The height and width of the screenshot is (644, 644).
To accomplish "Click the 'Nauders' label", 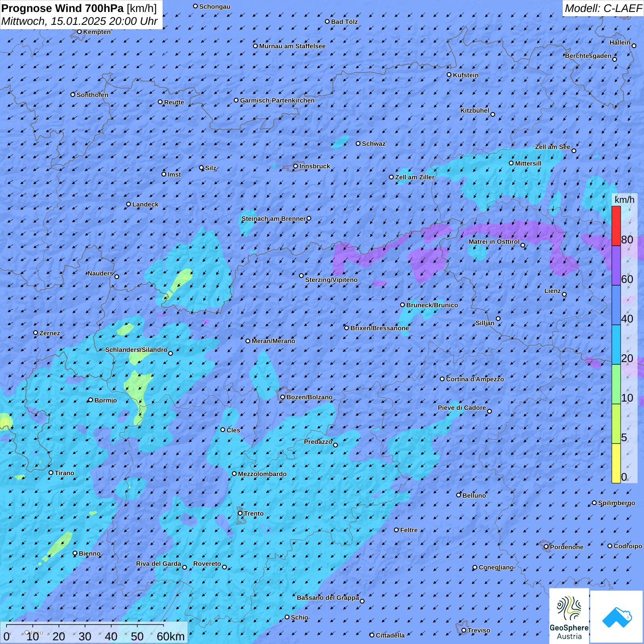I will [x=100, y=273].
